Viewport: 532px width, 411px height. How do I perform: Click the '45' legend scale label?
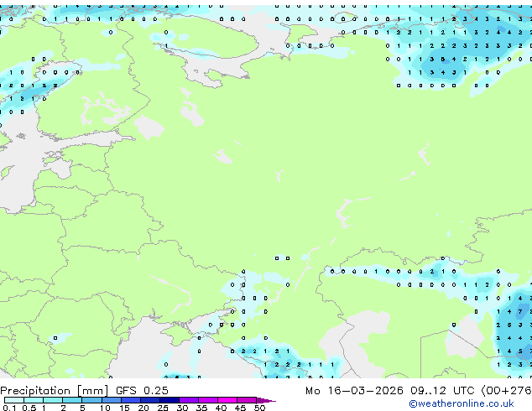tap(240, 408)
